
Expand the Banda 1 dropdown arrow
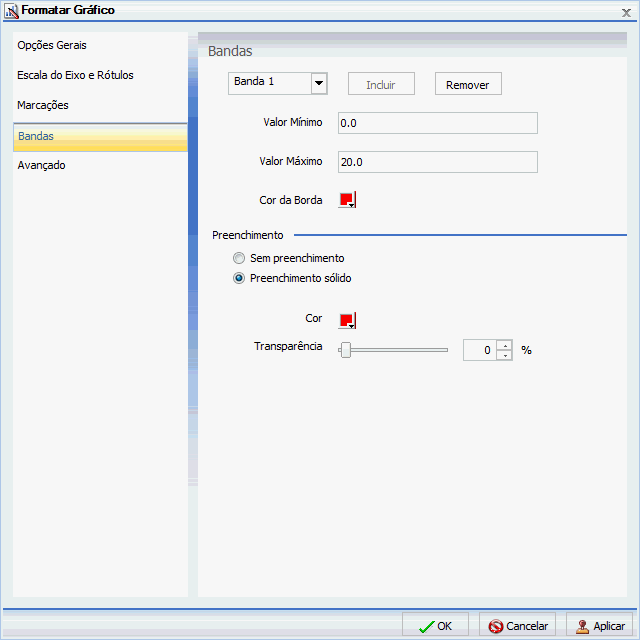click(x=319, y=83)
